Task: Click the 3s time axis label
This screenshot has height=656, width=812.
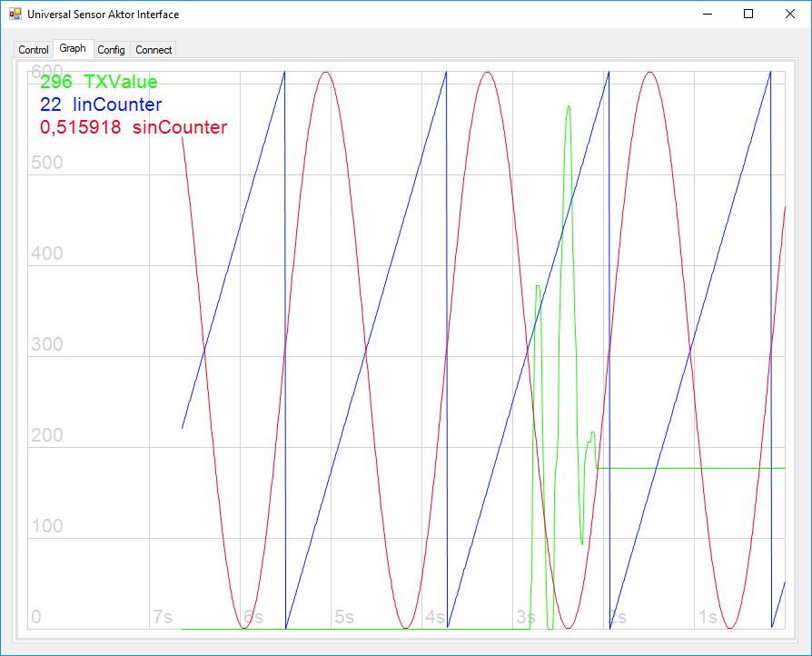Action: click(526, 617)
